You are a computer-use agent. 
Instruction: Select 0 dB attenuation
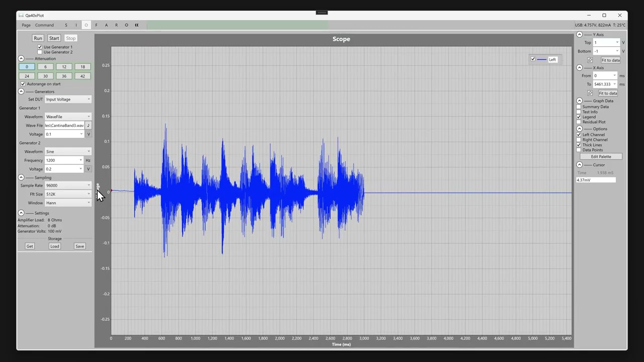(x=27, y=67)
